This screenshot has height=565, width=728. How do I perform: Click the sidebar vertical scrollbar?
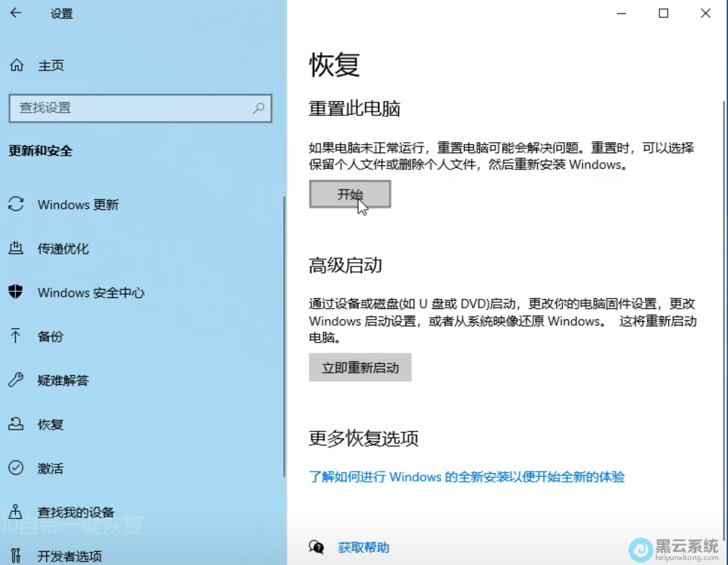coord(284,336)
